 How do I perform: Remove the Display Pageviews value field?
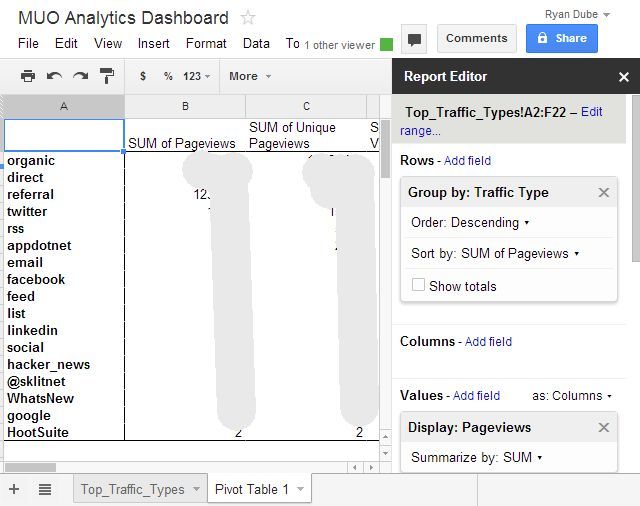(604, 427)
